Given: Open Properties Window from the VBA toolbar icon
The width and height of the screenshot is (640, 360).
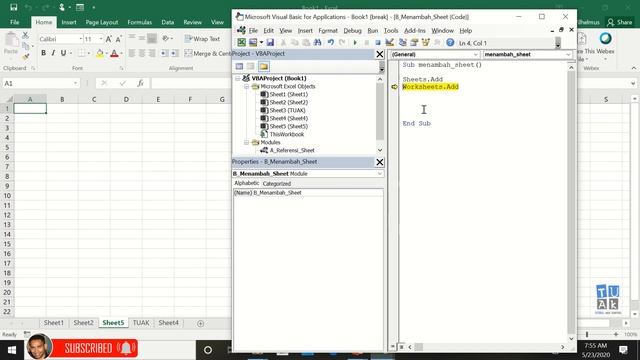Looking at the screenshot, I should (414, 42).
